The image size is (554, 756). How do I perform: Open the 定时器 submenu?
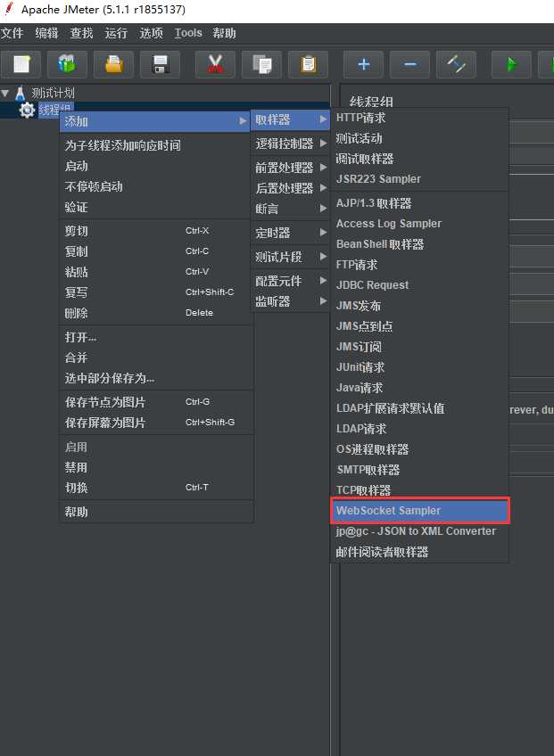coord(291,233)
